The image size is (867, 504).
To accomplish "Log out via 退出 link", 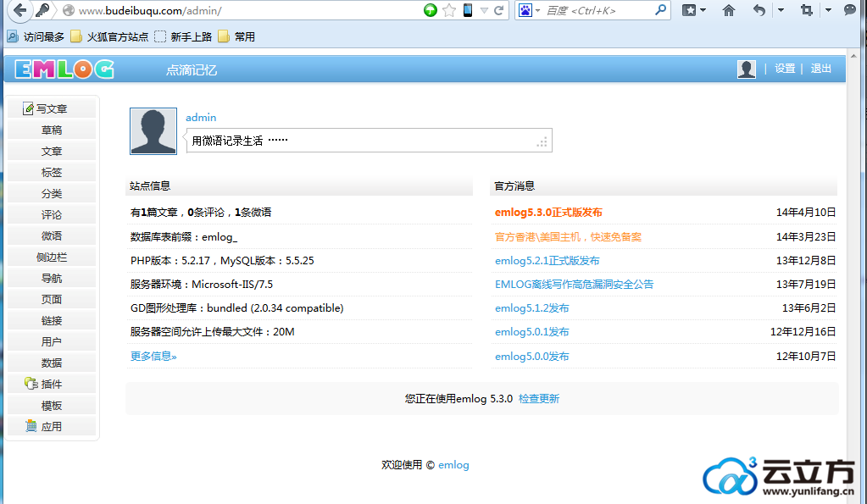I will [821, 69].
